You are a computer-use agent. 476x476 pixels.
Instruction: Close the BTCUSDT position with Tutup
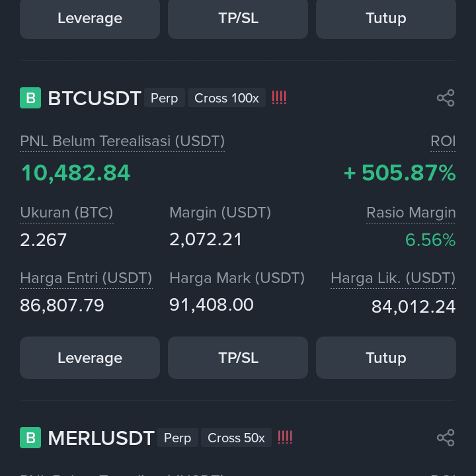(386, 358)
